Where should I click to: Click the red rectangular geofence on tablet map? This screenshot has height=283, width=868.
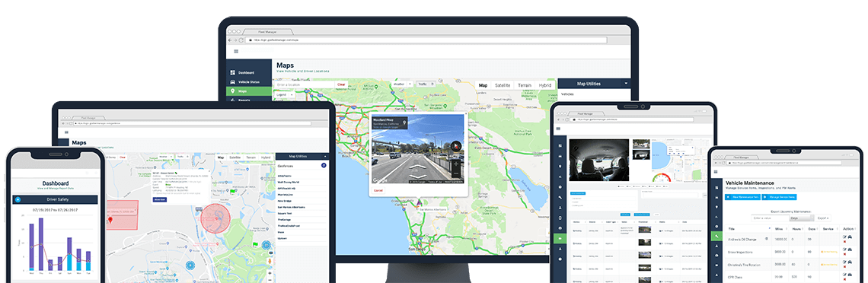point(123,215)
